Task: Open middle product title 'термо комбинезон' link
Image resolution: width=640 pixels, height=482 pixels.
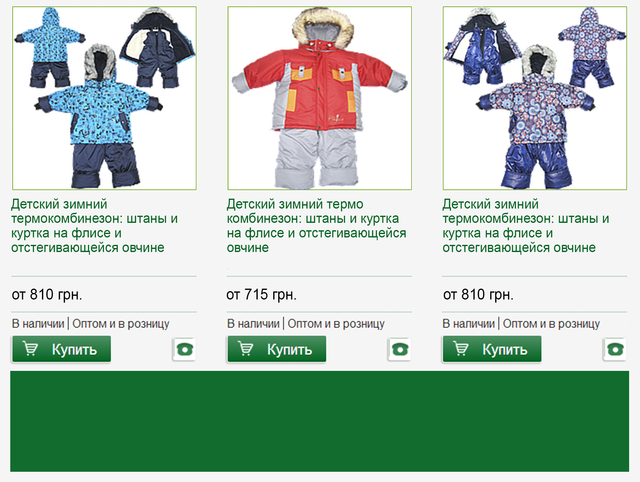Action: click(x=316, y=226)
